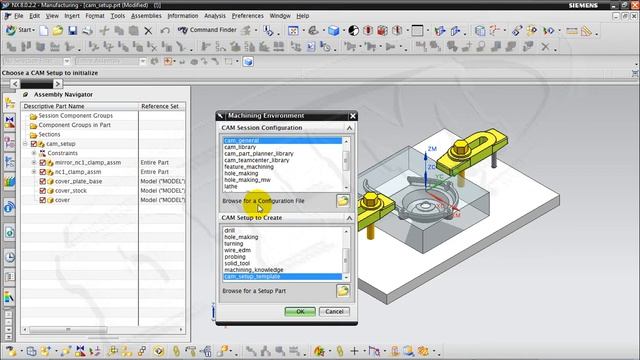Click the Delete X icon in toolbar
This screenshot has height=360, width=640.
(x=148, y=31)
